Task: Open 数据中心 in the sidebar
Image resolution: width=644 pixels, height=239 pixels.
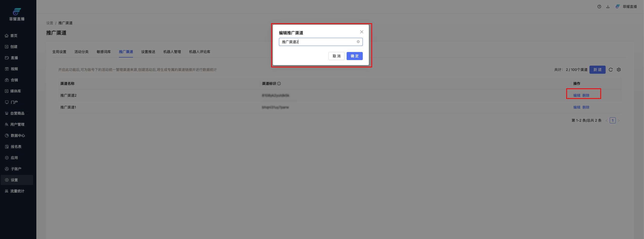Action: pos(18,136)
